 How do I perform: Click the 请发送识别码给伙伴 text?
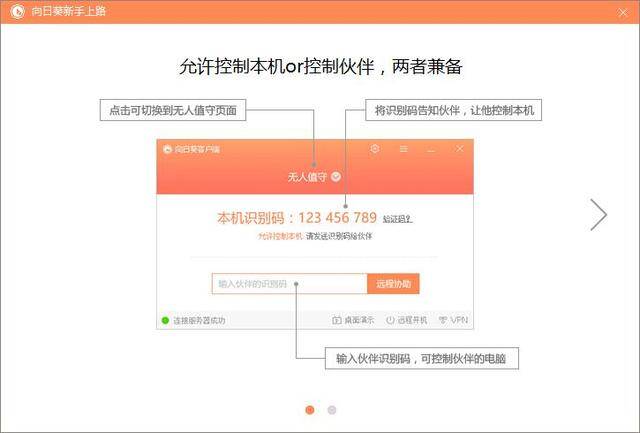point(339,236)
